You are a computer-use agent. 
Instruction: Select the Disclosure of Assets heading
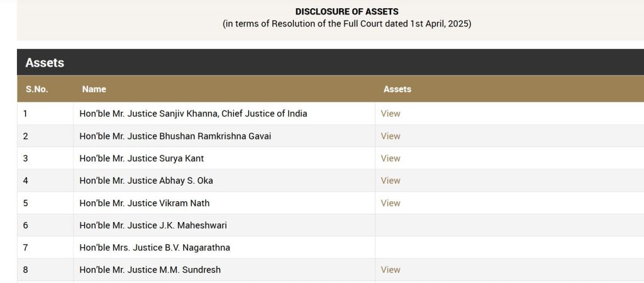[x=347, y=11]
